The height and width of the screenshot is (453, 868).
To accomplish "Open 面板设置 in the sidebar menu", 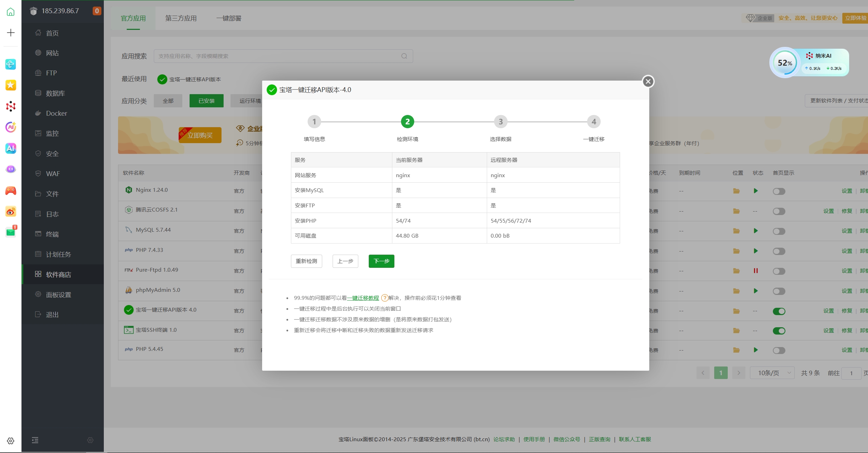I will pos(63,295).
